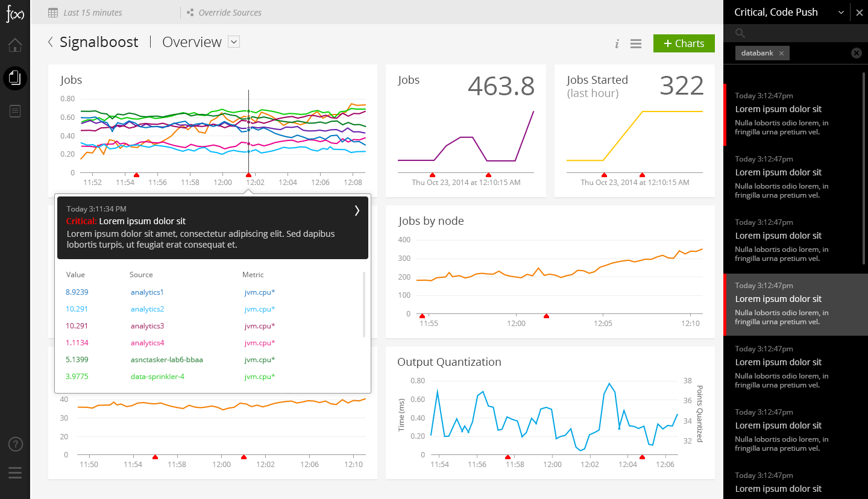
Task: Click the first event marker on Jobs Started chart
Action: 605,175
